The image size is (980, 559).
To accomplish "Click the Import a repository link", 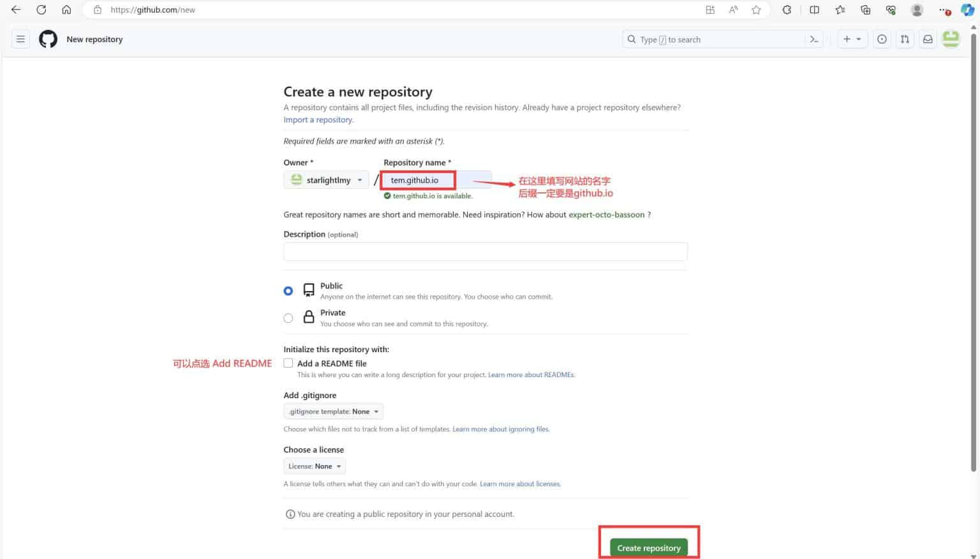I will pyautogui.click(x=318, y=119).
